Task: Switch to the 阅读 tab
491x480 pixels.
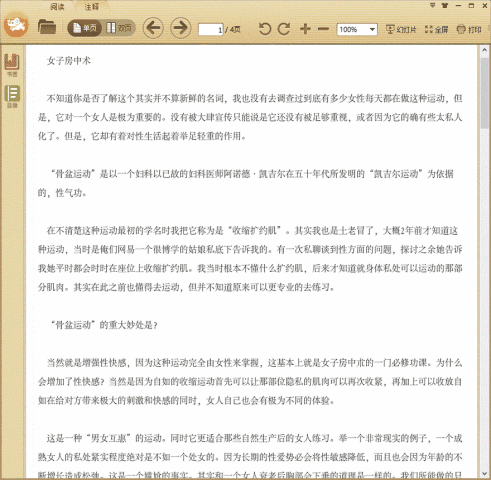Action: pos(57,7)
